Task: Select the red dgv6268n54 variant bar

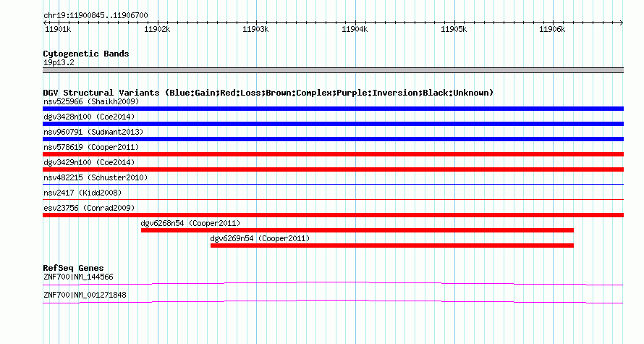Action: tap(357, 230)
